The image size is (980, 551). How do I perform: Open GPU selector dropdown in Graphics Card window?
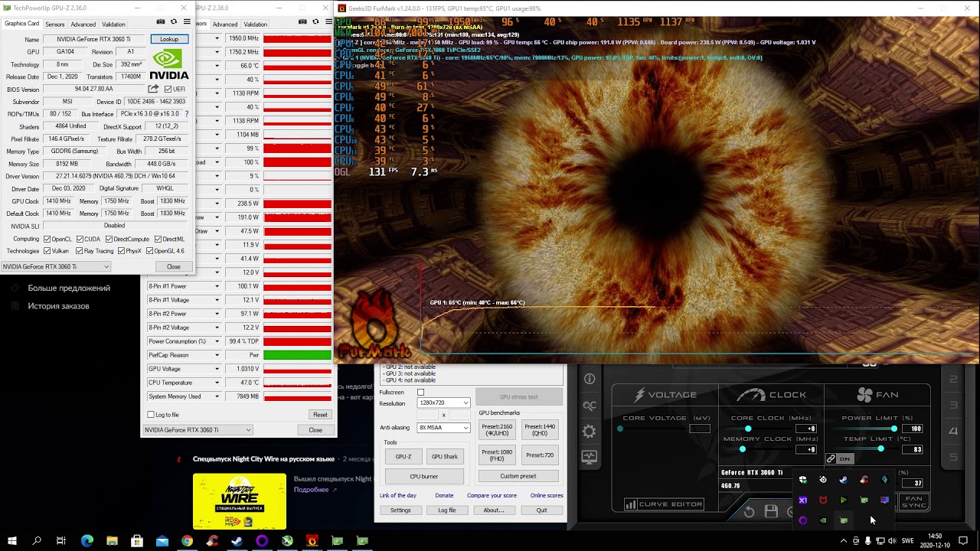tap(56, 266)
